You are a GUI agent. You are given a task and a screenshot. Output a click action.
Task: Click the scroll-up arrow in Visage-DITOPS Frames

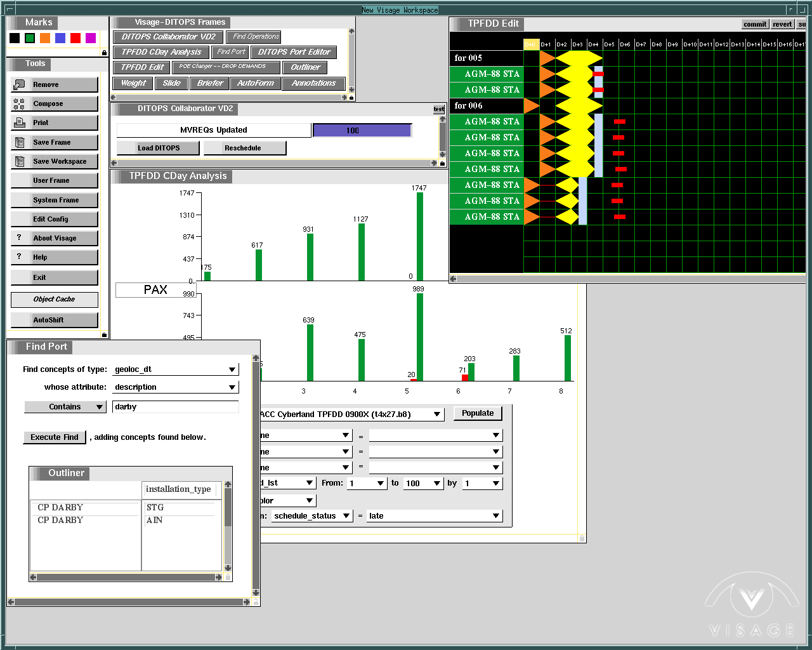(351, 30)
